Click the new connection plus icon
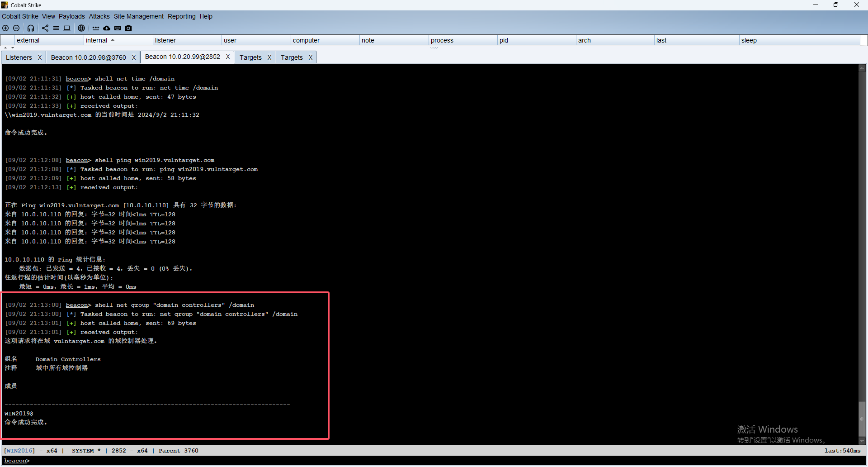Screen dimensions: 868x467 (x=5, y=28)
